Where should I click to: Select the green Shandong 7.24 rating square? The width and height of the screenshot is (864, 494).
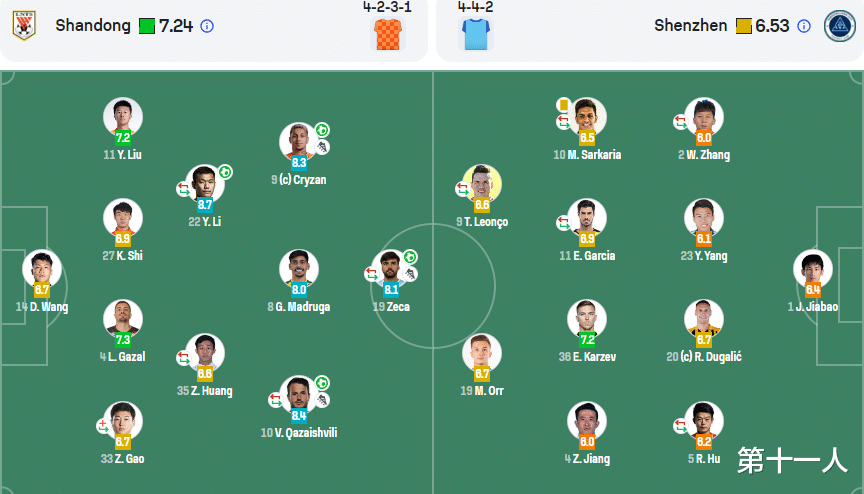click(x=147, y=26)
